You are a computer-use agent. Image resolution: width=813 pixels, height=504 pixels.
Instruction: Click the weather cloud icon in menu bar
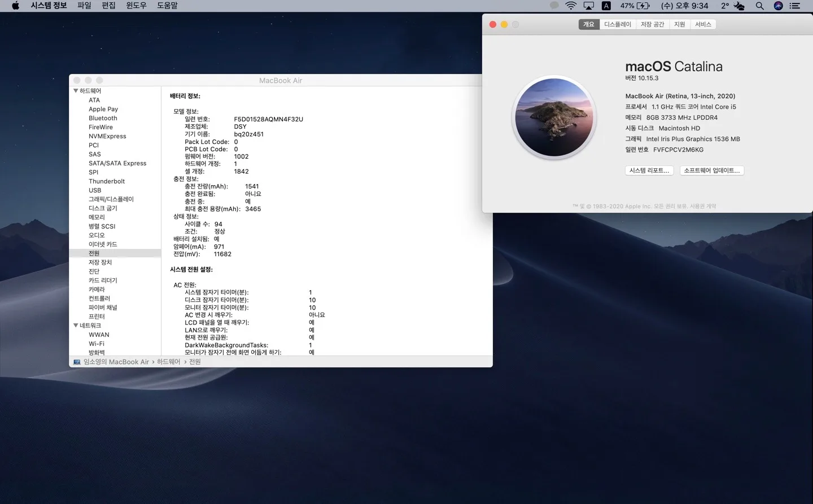click(x=739, y=6)
